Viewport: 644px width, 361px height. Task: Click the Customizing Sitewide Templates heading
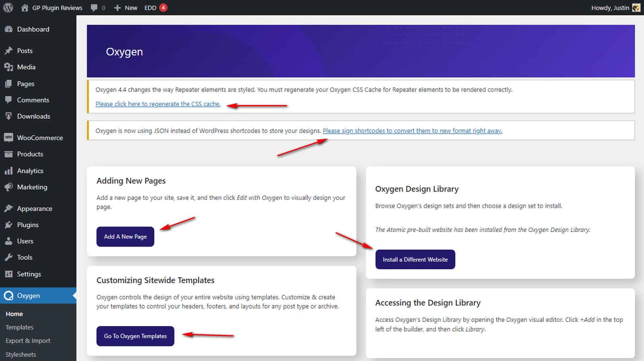pyautogui.click(x=155, y=280)
